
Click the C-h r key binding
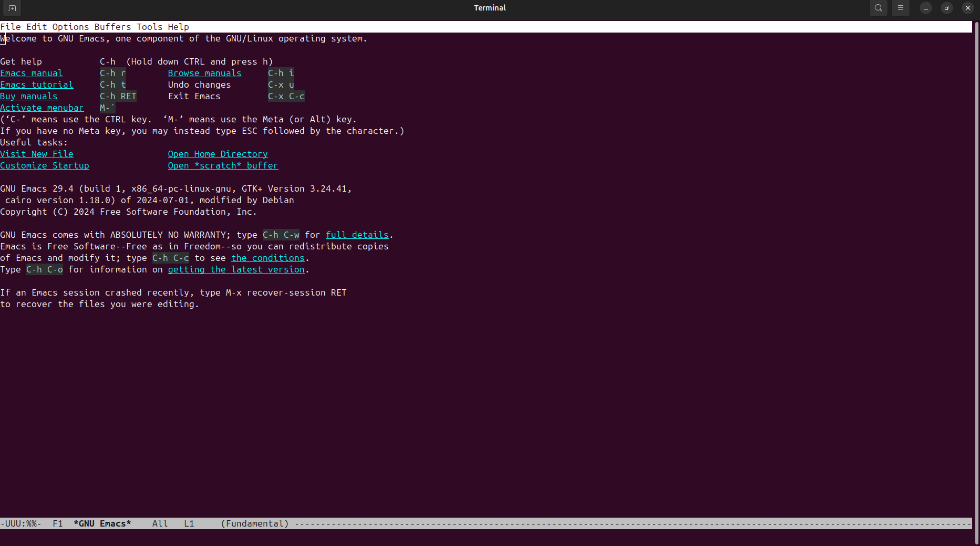(x=113, y=73)
